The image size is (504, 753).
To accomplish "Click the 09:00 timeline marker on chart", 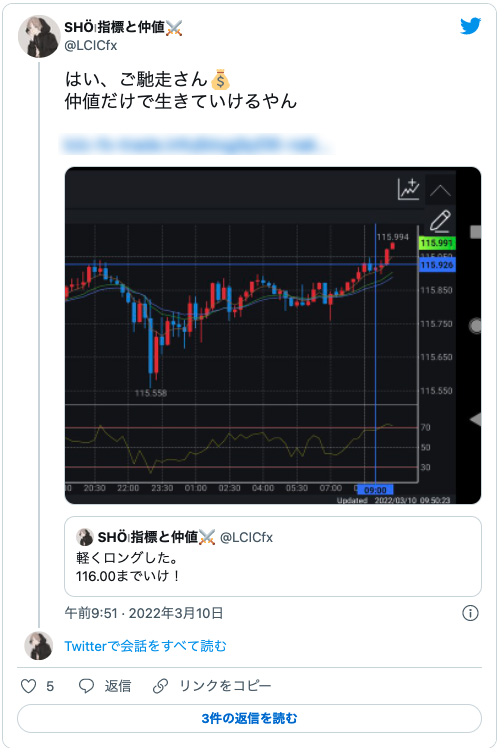I will coord(375,490).
